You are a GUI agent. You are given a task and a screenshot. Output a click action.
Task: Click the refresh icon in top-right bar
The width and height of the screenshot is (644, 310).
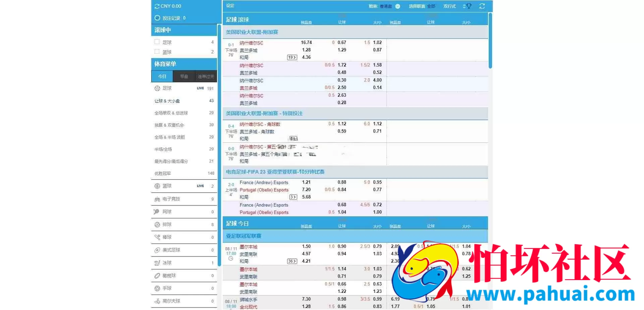[482, 6]
